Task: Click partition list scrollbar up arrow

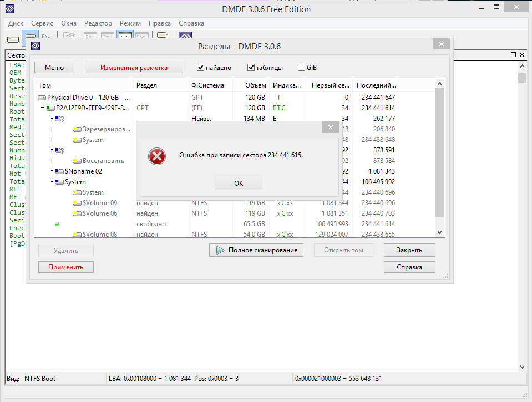Action: tap(440, 84)
